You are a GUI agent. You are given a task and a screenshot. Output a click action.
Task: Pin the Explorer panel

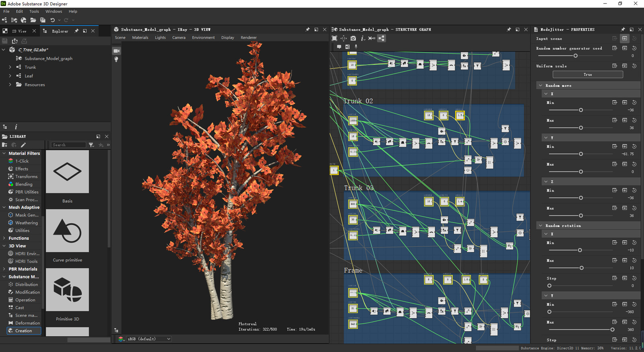[76, 31]
